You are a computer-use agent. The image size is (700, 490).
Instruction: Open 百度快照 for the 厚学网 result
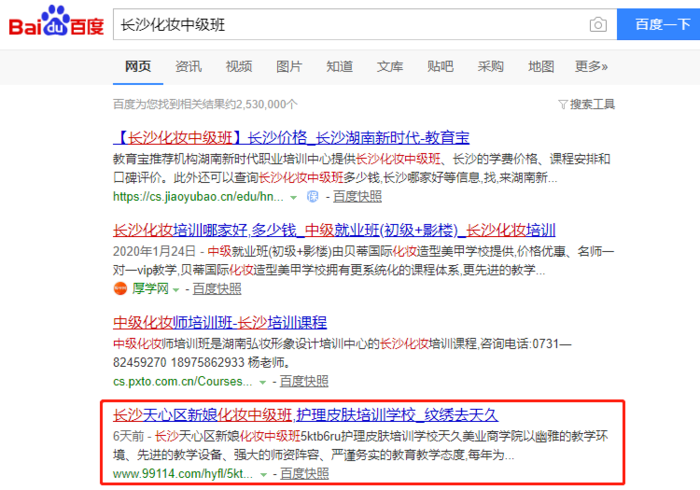point(217,289)
